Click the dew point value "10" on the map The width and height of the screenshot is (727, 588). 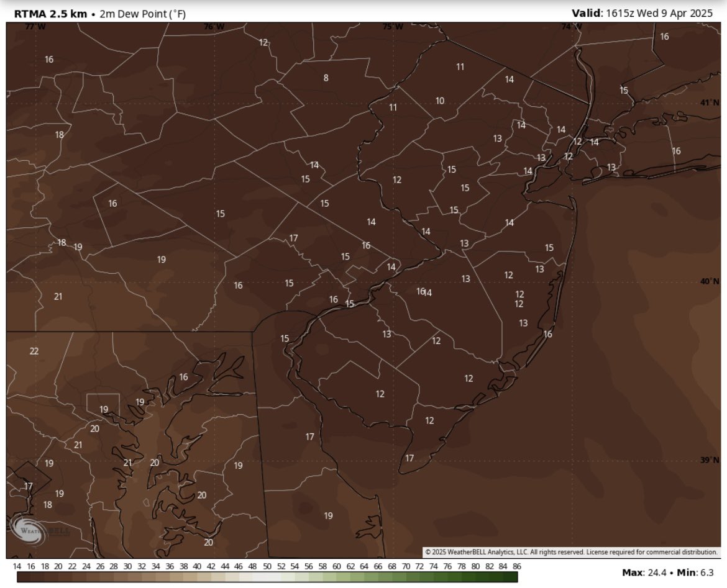click(440, 101)
